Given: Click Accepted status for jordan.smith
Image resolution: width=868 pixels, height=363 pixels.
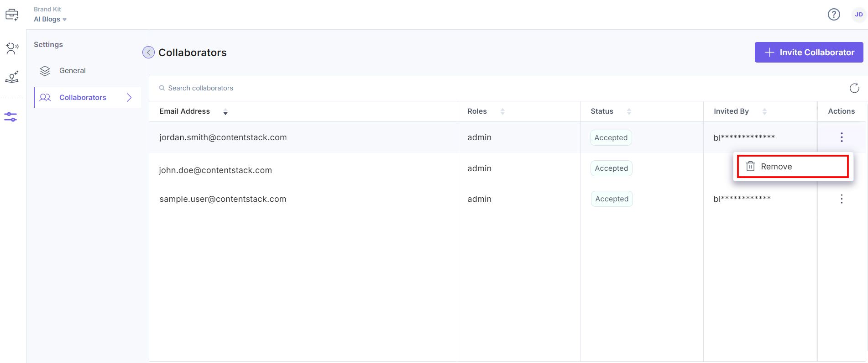Looking at the screenshot, I should [611, 137].
